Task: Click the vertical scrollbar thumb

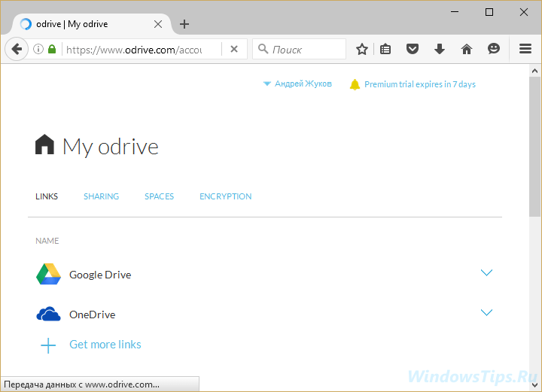Action: click(534, 147)
